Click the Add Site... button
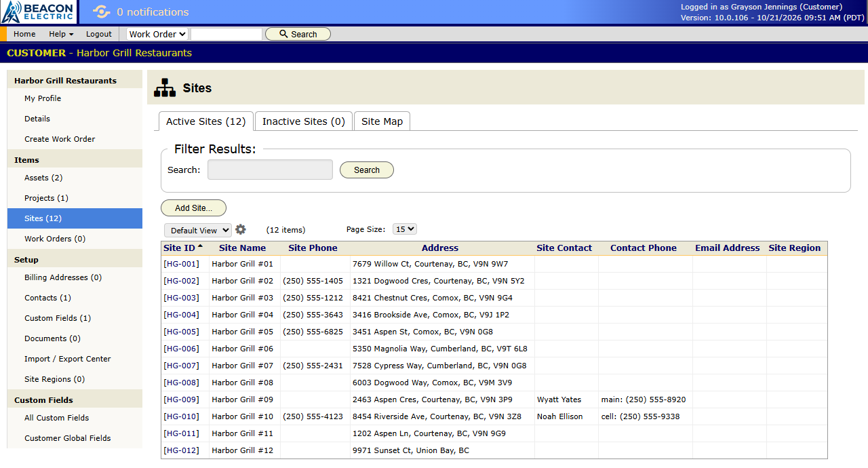The image size is (868, 468). pos(193,208)
